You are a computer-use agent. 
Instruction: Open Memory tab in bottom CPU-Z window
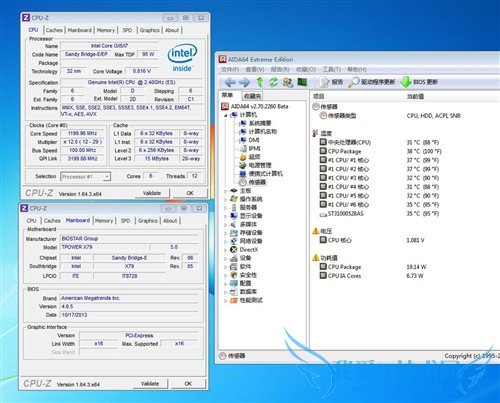(x=104, y=221)
